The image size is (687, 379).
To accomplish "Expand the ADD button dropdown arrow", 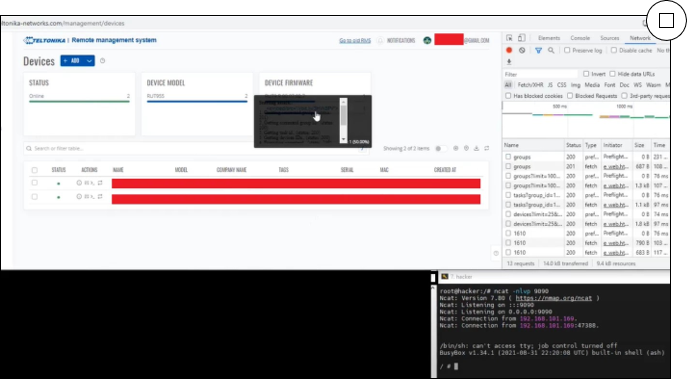I will (89, 61).
